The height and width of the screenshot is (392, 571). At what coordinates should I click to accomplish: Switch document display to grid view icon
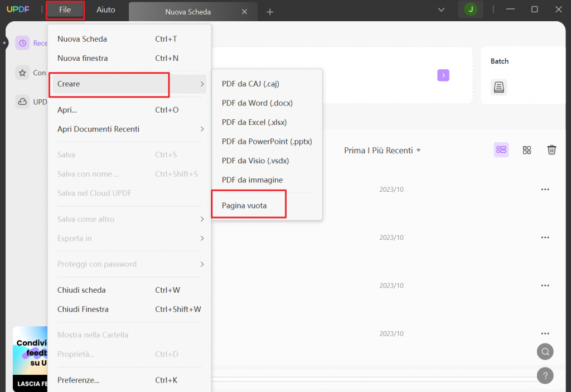(526, 150)
